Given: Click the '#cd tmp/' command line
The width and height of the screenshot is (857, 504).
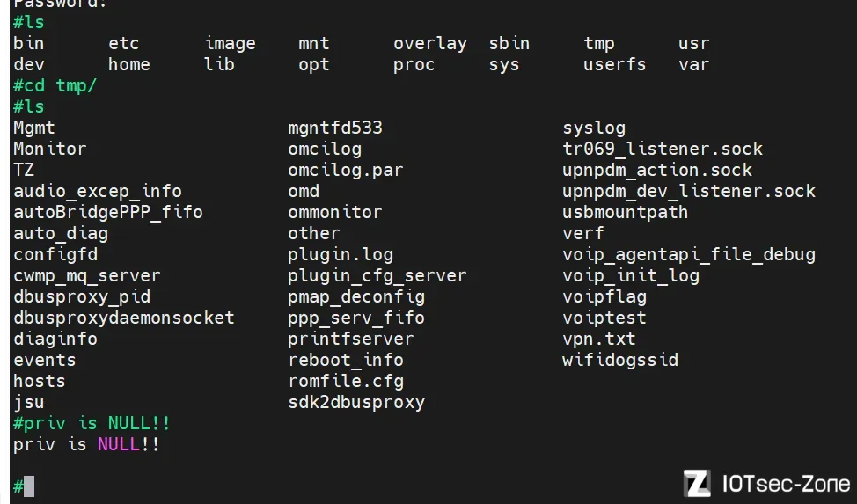Looking at the screenshot, I should click(x=55, y=86).
